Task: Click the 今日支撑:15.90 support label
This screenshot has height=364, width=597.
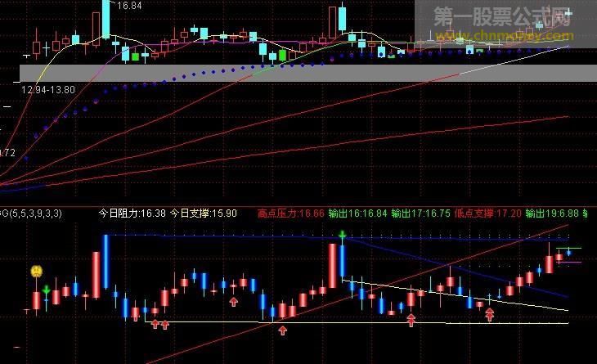Action: click(x=204, y=213)
